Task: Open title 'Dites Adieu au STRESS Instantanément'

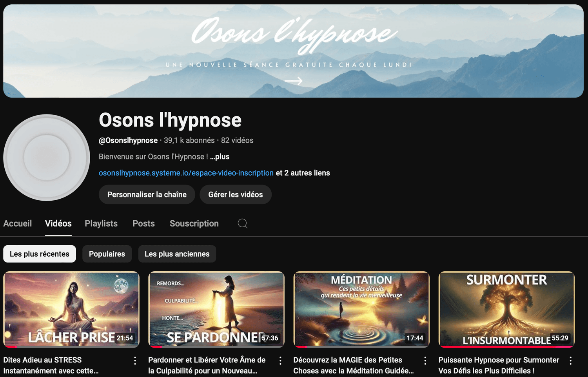Action: tap(51, 365)
